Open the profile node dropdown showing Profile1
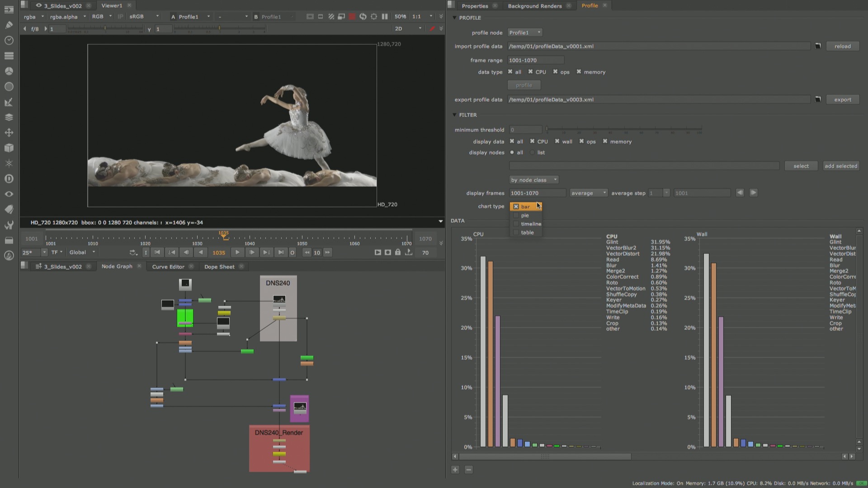 coord(524,32)
